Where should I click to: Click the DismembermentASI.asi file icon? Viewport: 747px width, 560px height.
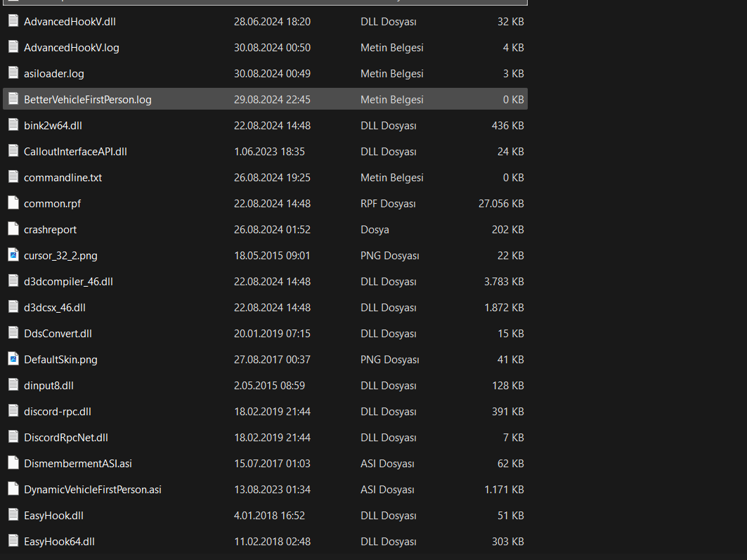coord(13,463)
